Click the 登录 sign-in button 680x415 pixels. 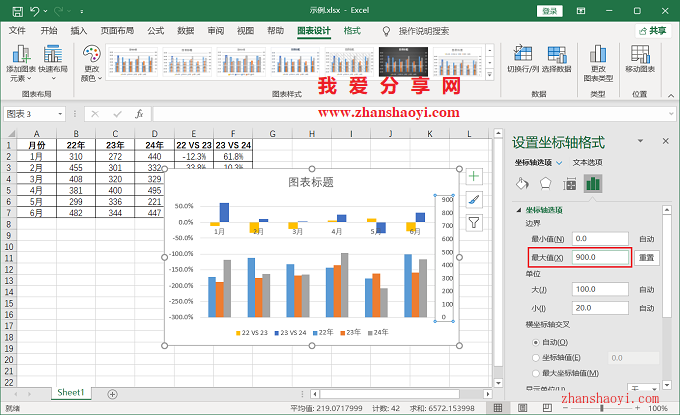point(549,11)
